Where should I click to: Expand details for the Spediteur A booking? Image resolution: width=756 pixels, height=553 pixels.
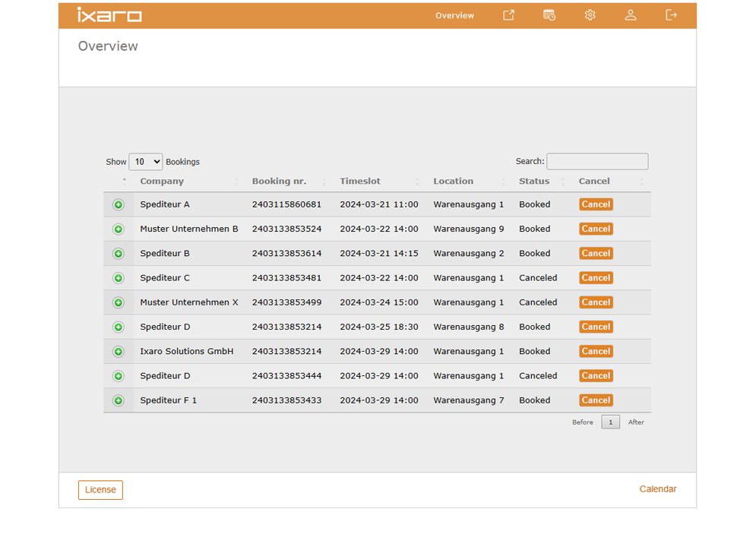pos(119,204)
